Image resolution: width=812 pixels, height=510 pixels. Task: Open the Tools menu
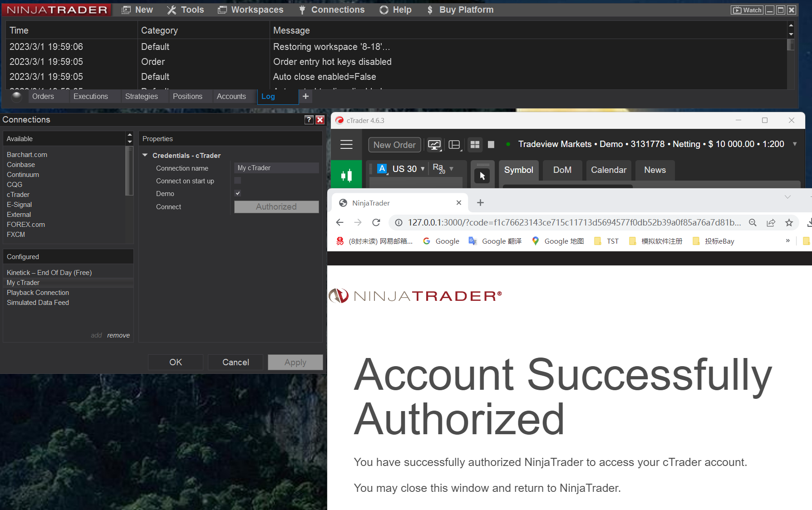[x=186, y=10]
